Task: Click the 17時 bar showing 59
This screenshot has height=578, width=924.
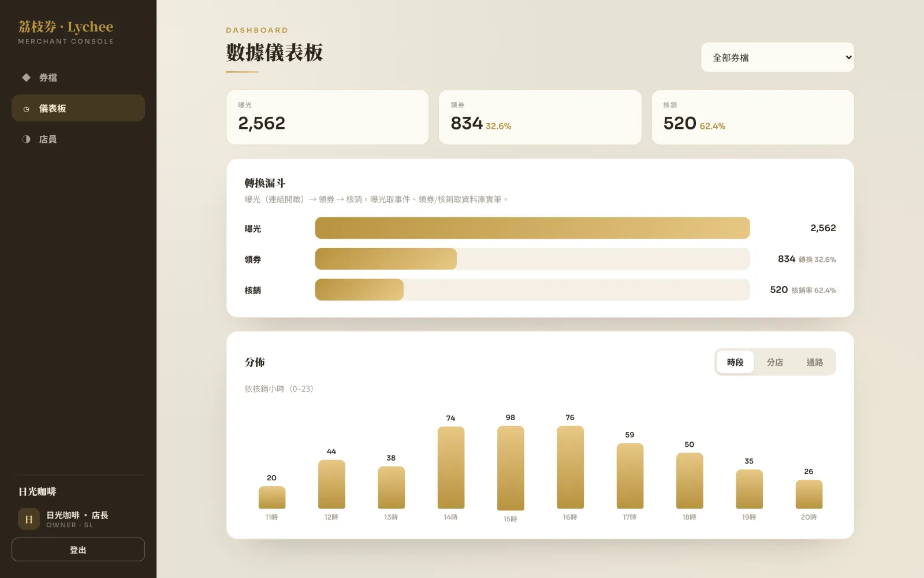Action: (x=630, y=476)
